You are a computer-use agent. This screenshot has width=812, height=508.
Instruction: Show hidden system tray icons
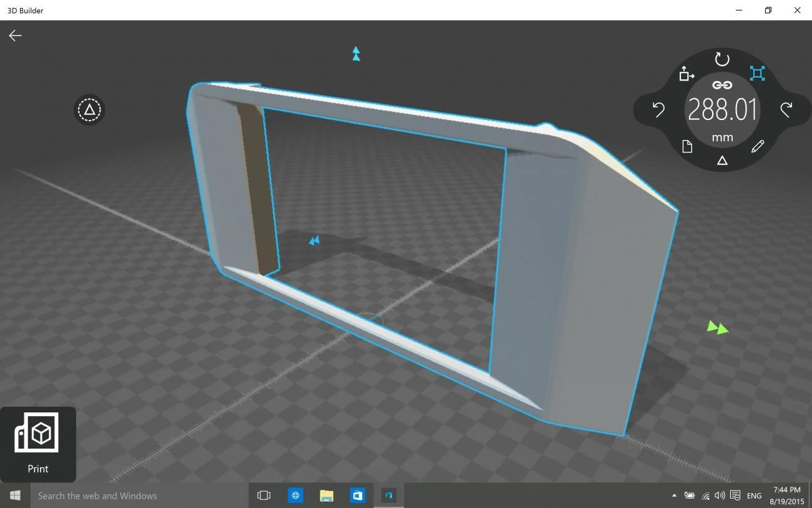[674, 496]
